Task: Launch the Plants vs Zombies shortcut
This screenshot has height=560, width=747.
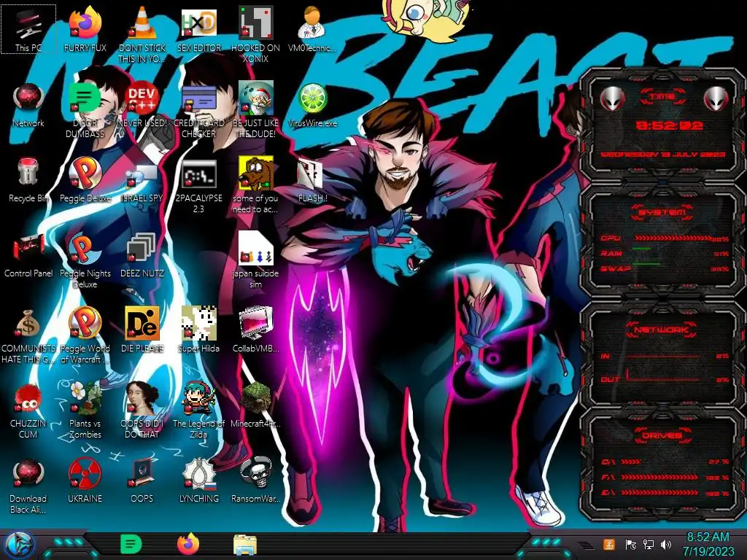Action: 85,411
